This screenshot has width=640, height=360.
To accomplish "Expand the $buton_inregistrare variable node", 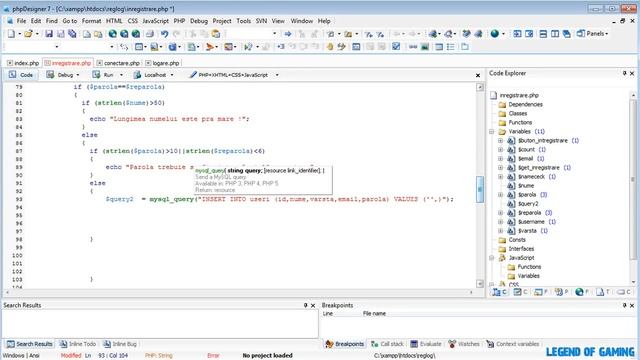I will point(500,140).
